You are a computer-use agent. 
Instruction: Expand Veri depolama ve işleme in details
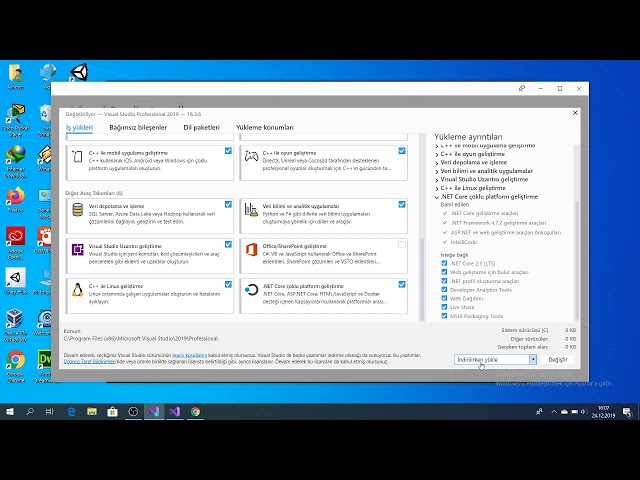click(437, 163)
